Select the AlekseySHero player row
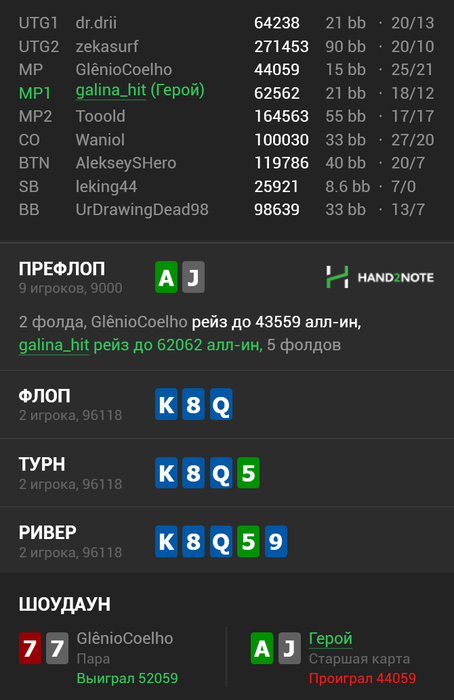454x700 pixels. click(227, 163)
